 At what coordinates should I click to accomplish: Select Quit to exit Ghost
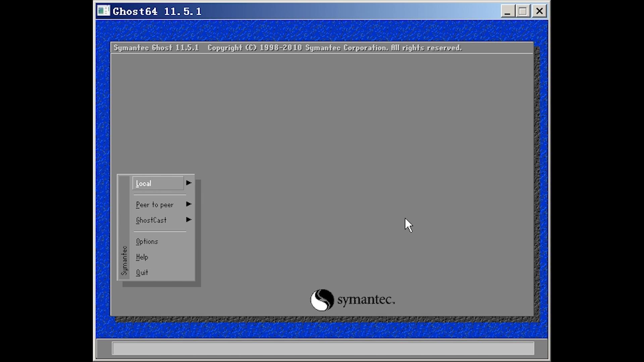pyautogui.click(x=142, y=272)
